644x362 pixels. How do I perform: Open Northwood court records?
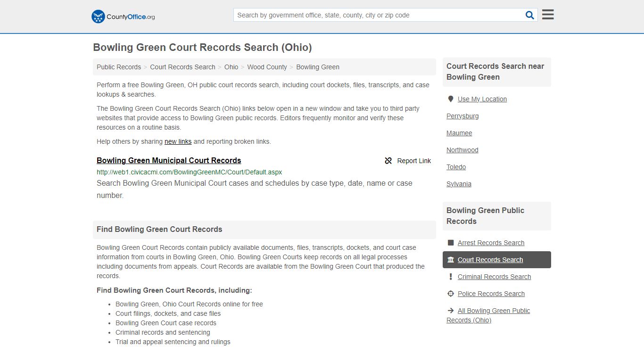tap(462, 150)
